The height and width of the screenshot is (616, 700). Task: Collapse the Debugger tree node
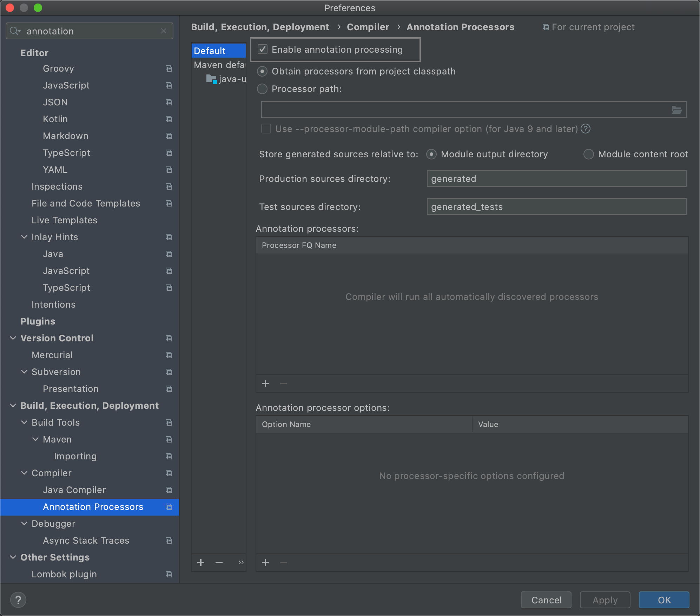(x=24, y=524)
